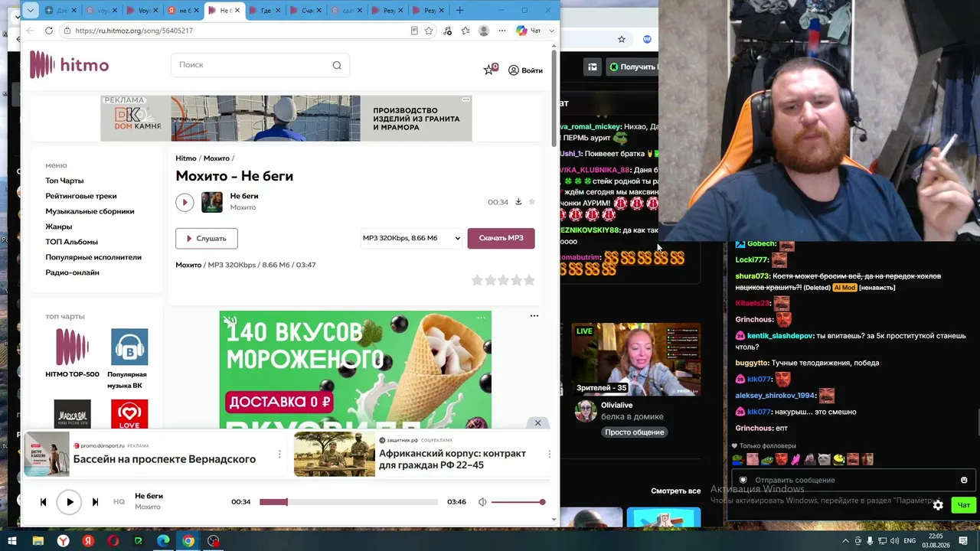Open Топ Чарты in the menu
The width and height of the screenshot is (980, 551).
pos(64,181)
